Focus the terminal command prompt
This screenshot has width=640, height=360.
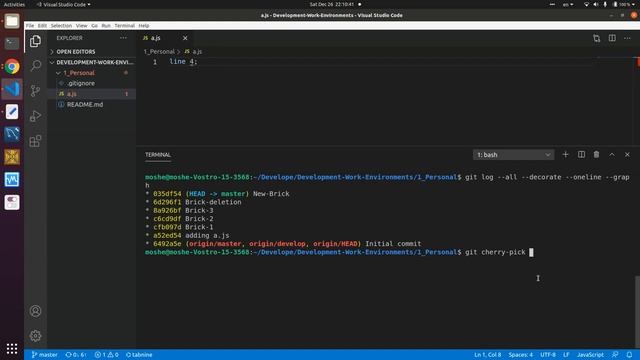pos(531,252)
